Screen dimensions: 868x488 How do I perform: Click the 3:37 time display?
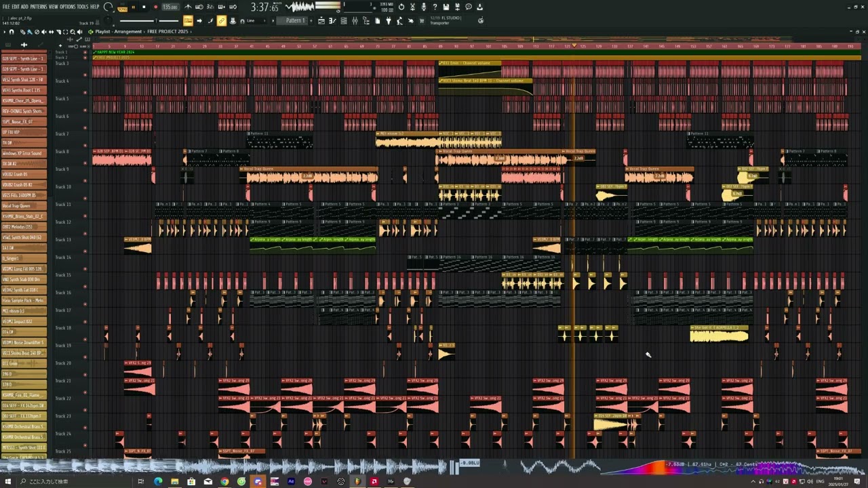[264, 7]
